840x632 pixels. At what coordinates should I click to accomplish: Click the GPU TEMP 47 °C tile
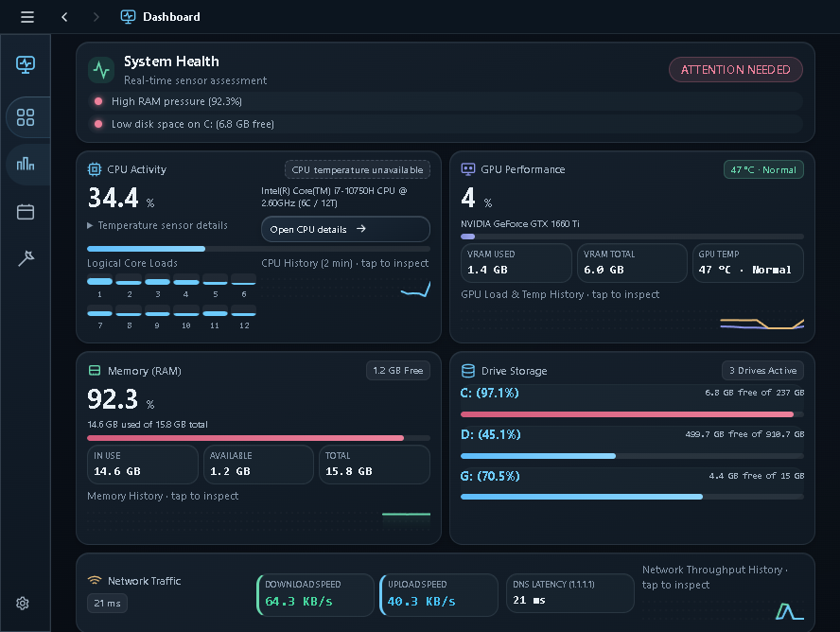click(x=748, y=263)
